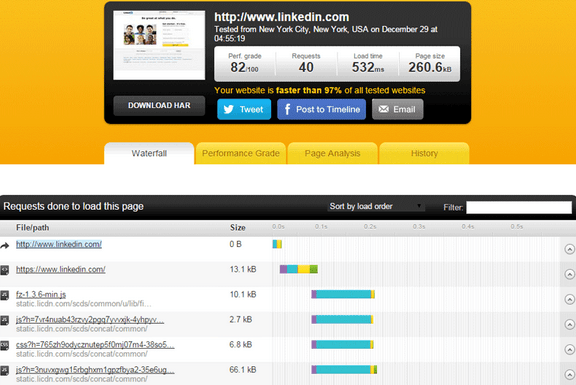Click file icon beside css?h=765zh9odyc row
576x385 pixels.
[x=4, y=346]
